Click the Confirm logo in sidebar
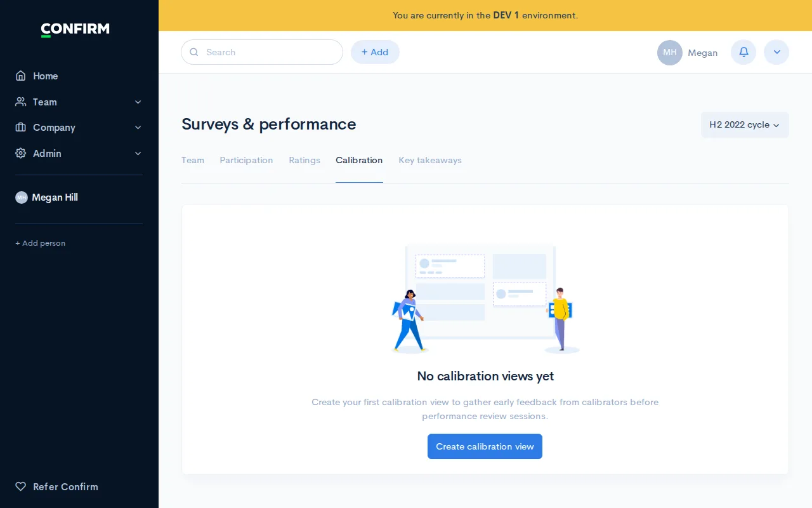812x508 pixels. (x=75, y=29)
